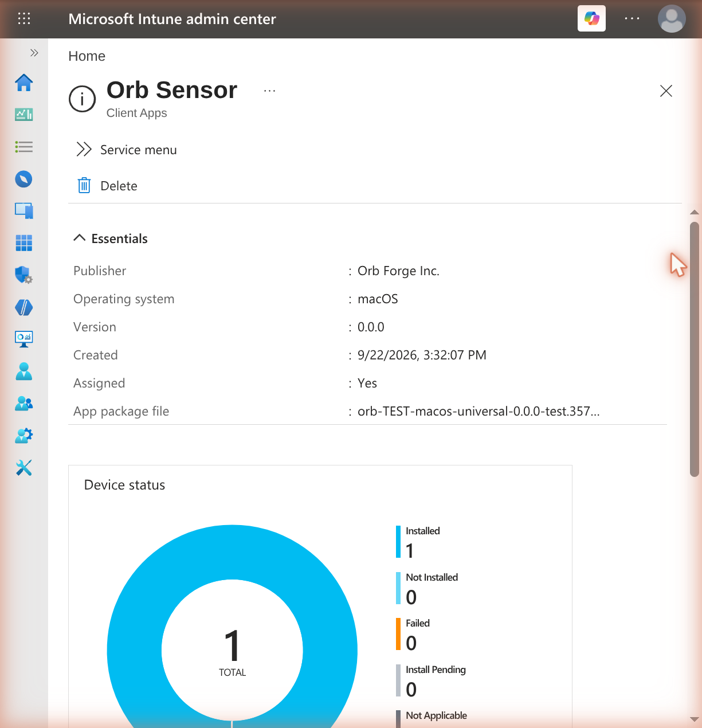The height and width of the screenshot is (728, 702).
Task: Open the header more options ellipsis
Action: [x=632, y=19]
